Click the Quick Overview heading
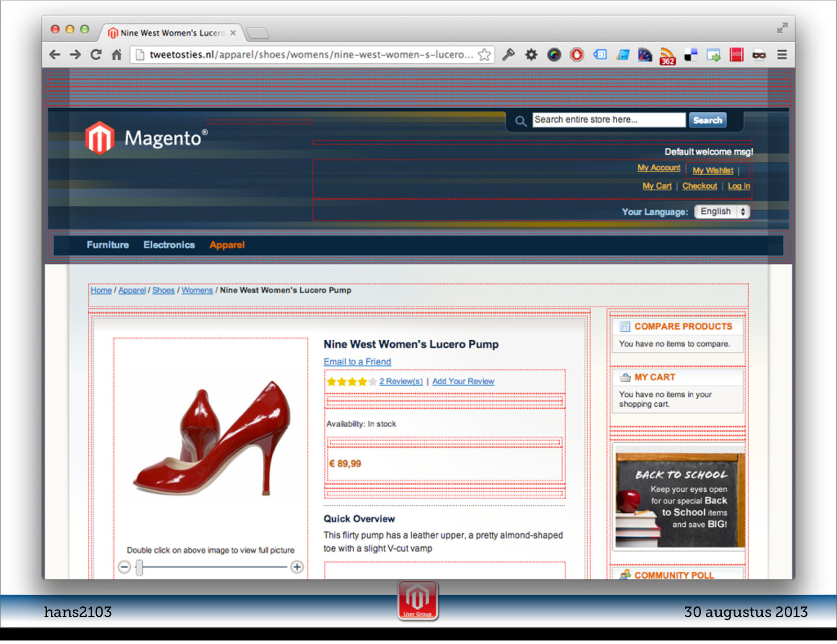Screen dimensions: 837x644 pyautogui.click(x=359, y=519)
